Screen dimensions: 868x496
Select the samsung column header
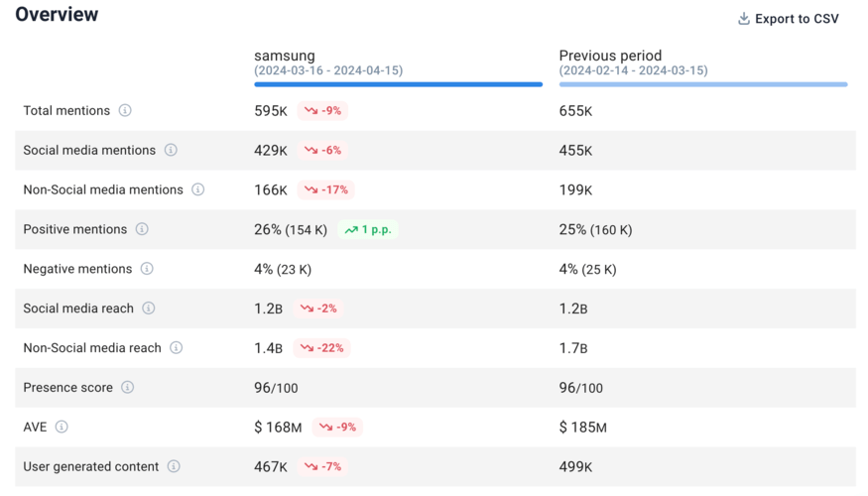285,57
